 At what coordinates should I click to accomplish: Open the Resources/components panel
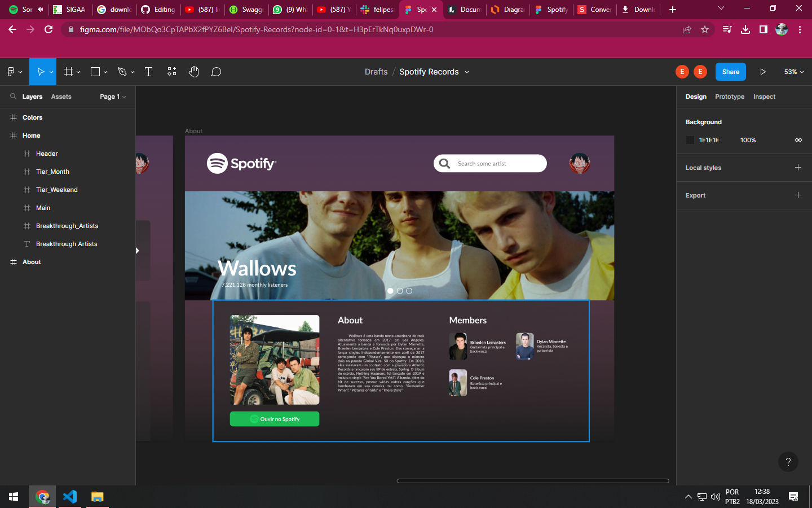click(171, 72)
